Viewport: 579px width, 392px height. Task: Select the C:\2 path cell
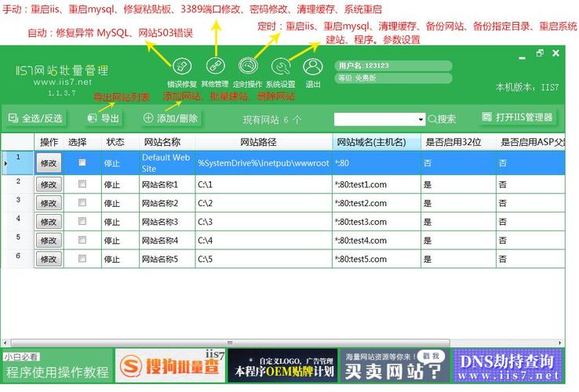[x=264, y=203]
